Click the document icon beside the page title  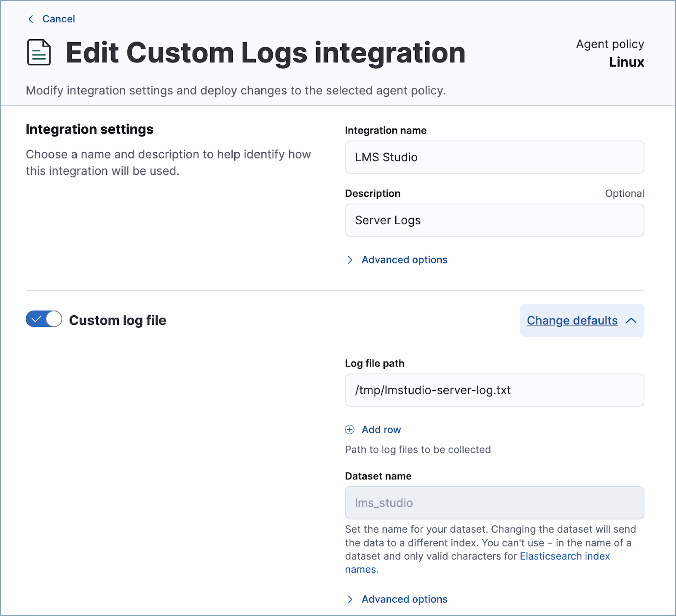pos(39,52)
